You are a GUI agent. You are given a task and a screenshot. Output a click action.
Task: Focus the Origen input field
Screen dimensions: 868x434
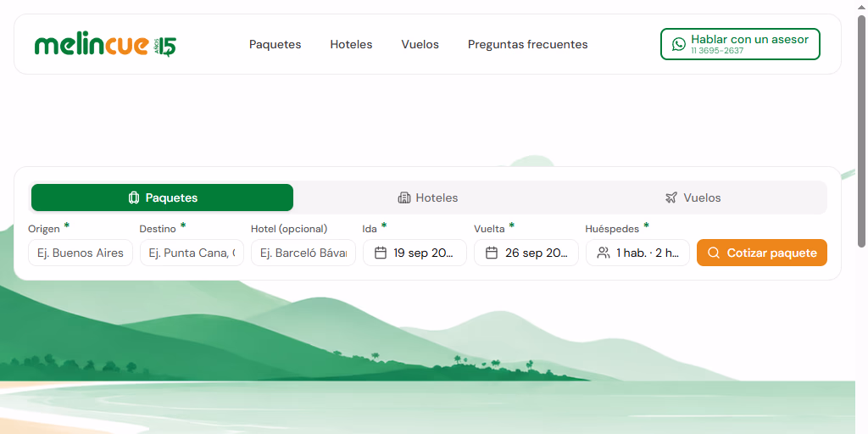[81, 253]
